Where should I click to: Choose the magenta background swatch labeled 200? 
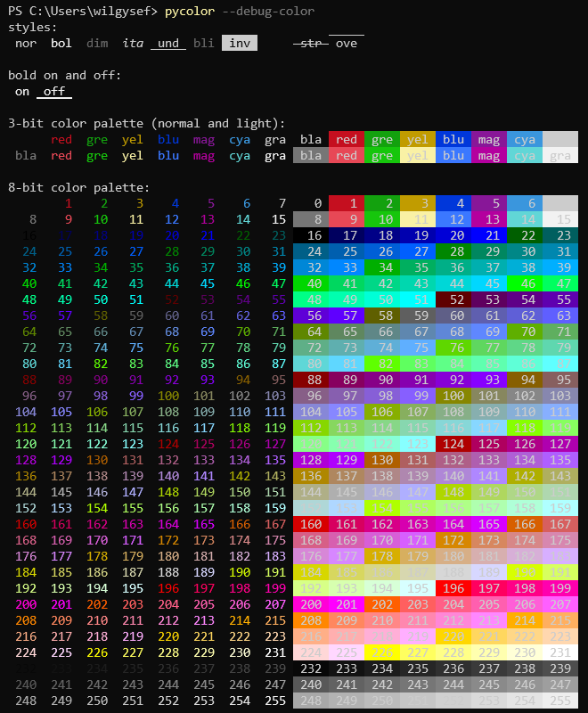tap(311, 604)
